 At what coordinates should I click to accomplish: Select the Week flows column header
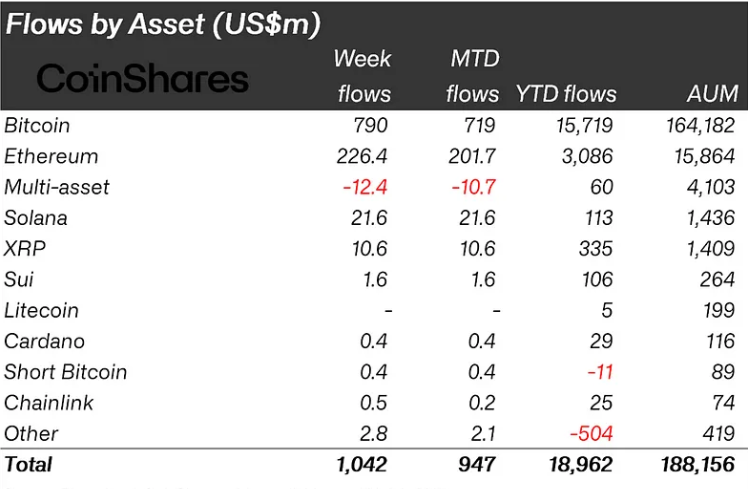[x=361, y=76]
